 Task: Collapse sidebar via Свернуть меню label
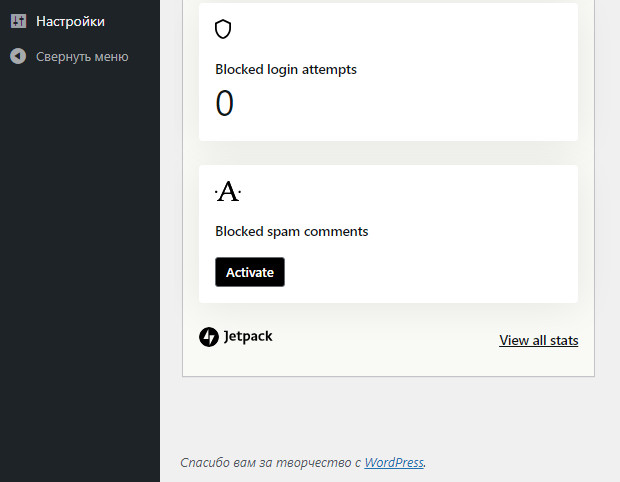[x=82, y=57]
